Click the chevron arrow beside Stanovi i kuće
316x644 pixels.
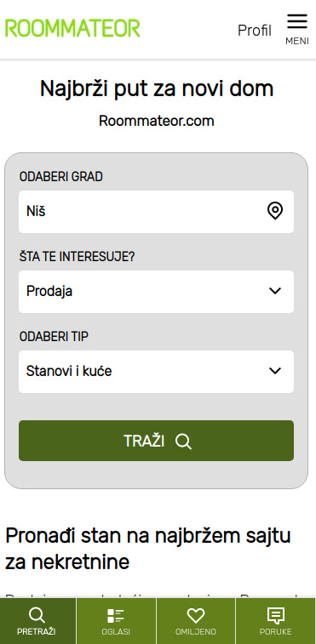click(275, 371)
